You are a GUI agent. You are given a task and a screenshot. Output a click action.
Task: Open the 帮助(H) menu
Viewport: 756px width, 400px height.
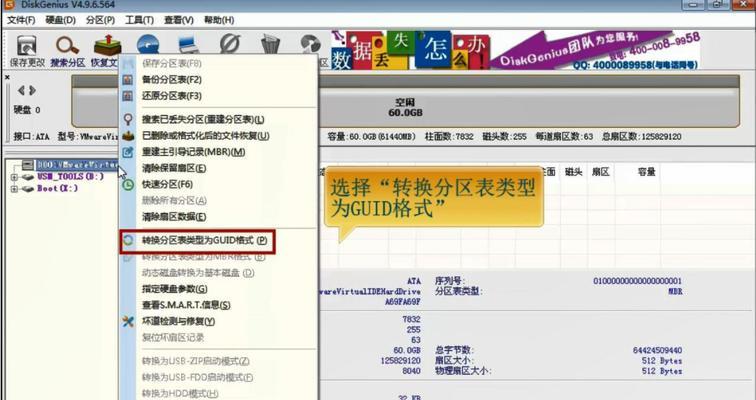(x=219, y=20)
